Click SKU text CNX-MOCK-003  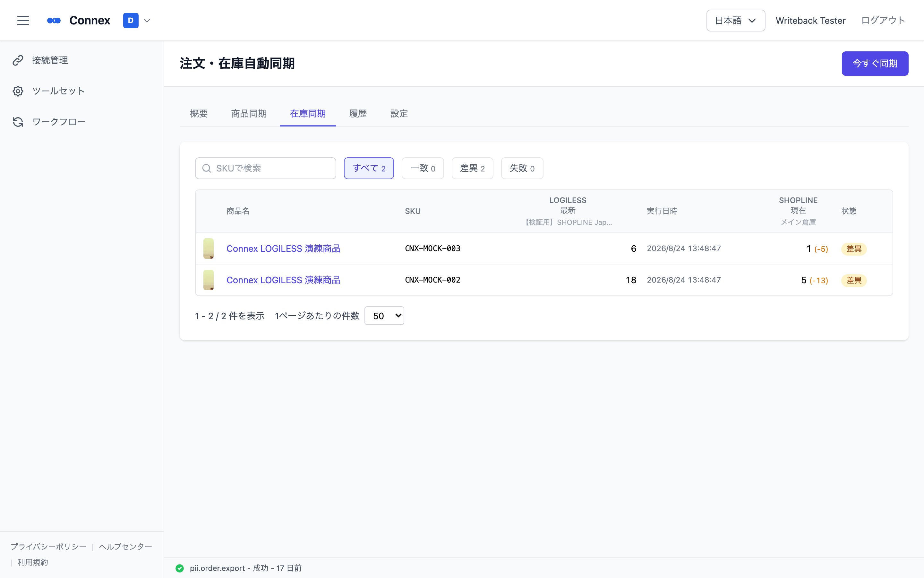pyautogui.click(x=432, y=249)
